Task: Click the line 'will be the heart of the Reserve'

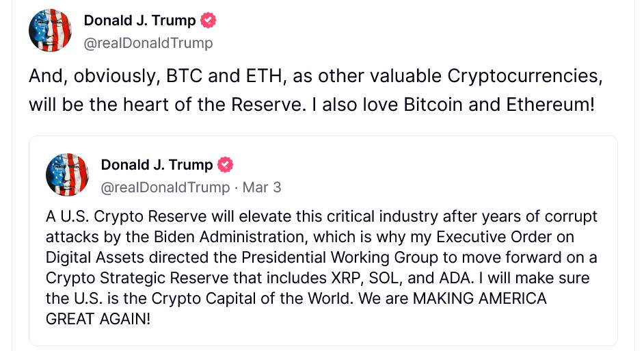Action: click(x=312, y=105)
